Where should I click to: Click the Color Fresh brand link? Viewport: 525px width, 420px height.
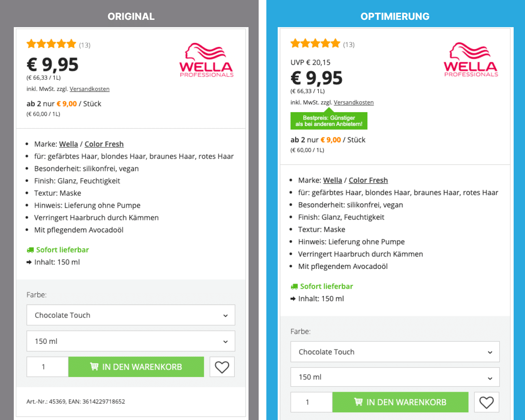tap(104, 144)
